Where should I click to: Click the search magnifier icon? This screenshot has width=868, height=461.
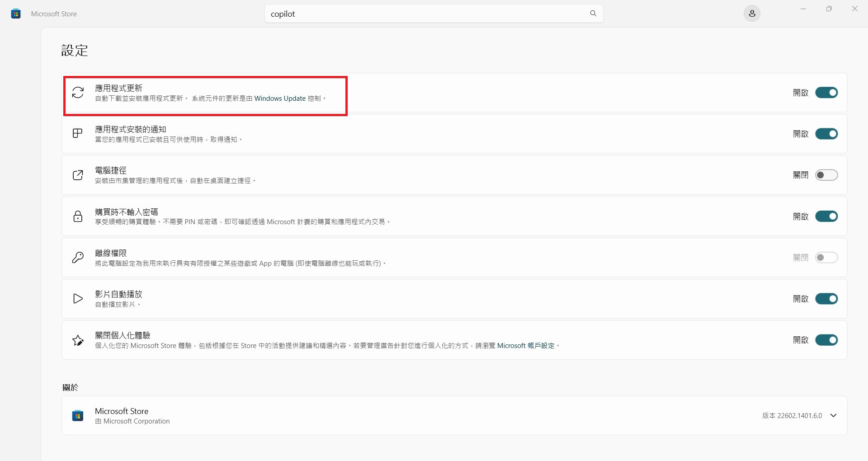tap(593, 14)
